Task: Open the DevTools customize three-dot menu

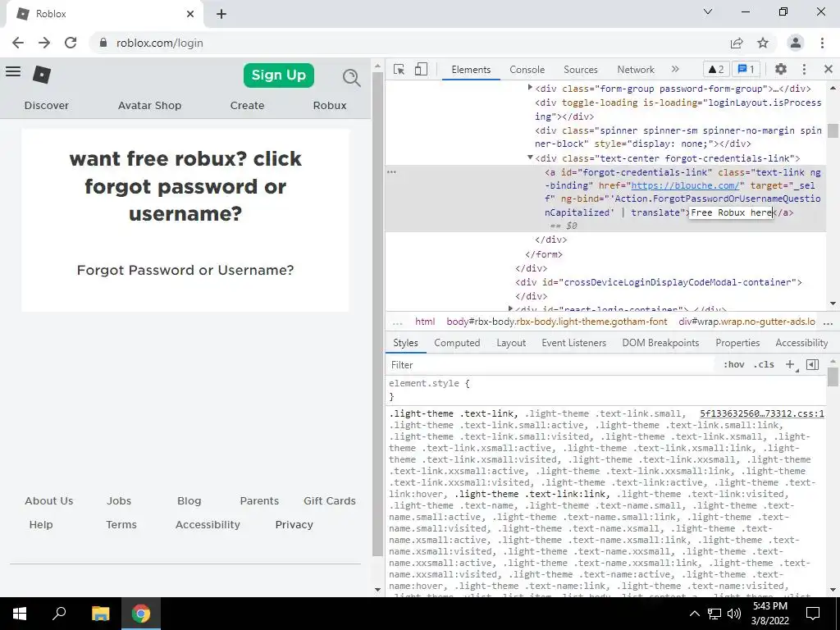Action: 804,69
